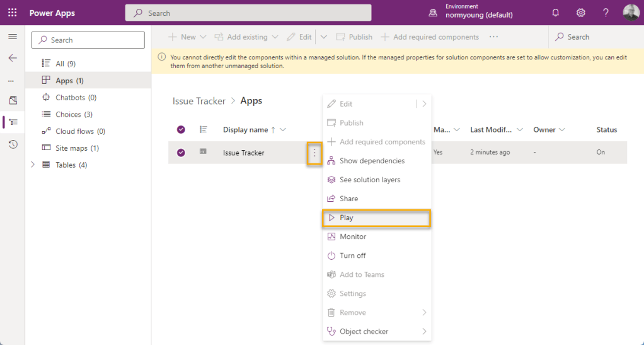This screenshot has width=644, height=345.
Task: Select Chatbots (0) in the tree
Action: [x=88, y=98]
